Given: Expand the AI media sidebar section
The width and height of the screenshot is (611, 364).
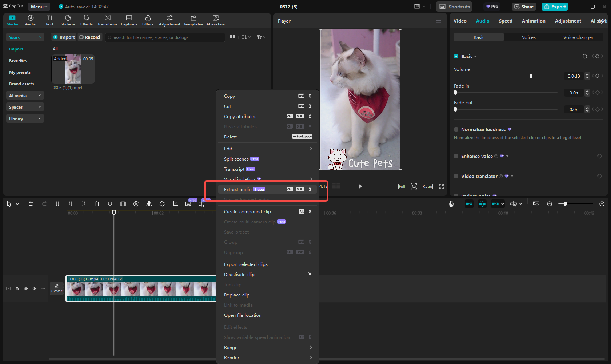Looking at the screenshot, I should [x=25, y=96].
